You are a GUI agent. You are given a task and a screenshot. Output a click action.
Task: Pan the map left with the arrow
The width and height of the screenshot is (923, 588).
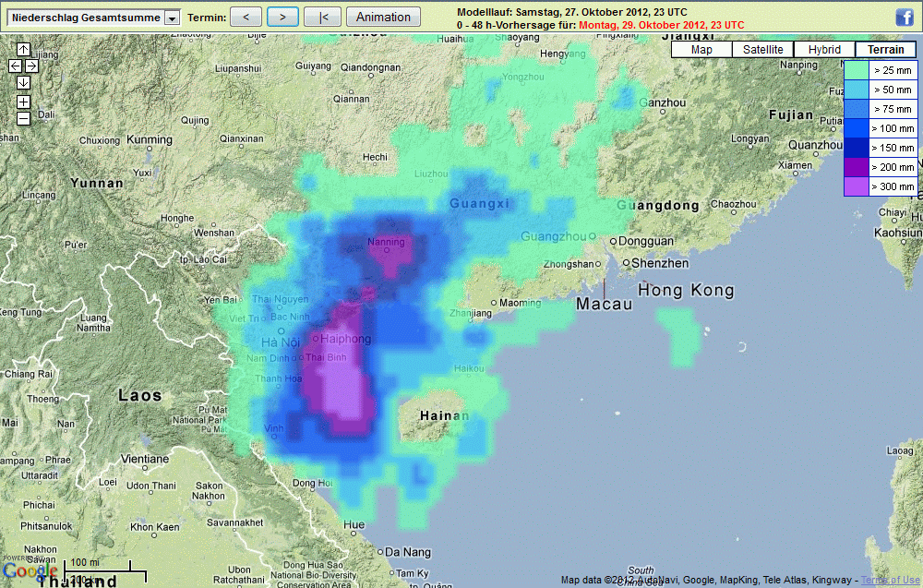point(16,66)
